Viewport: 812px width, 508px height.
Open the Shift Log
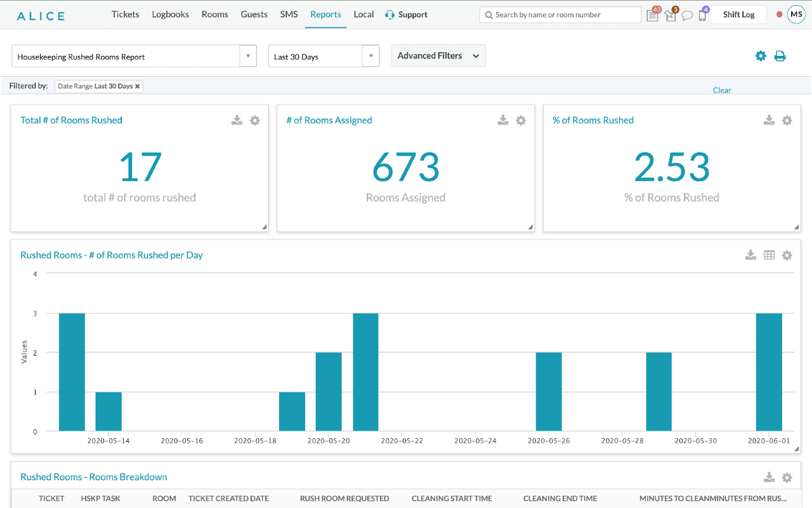click(x=738, y=15)
